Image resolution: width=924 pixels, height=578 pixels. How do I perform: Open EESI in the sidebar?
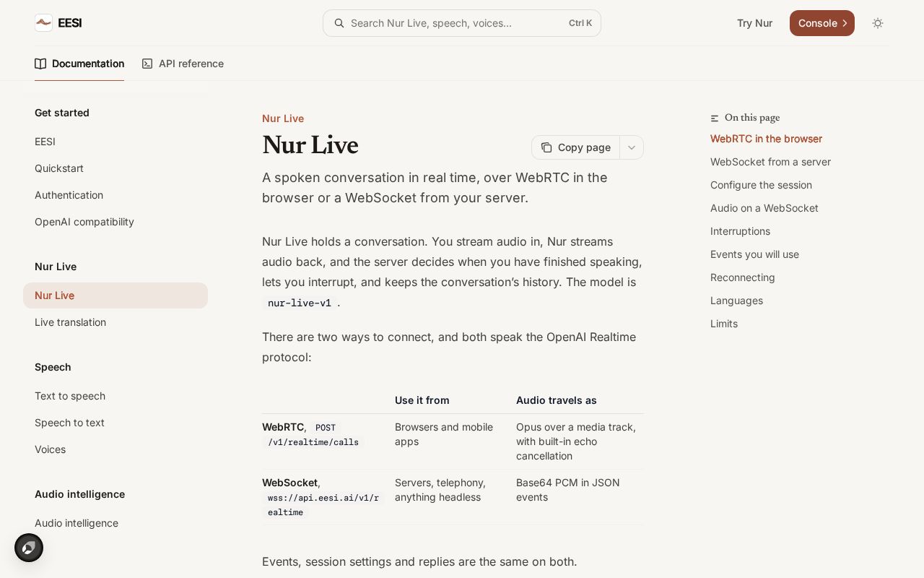pos(115,142)
